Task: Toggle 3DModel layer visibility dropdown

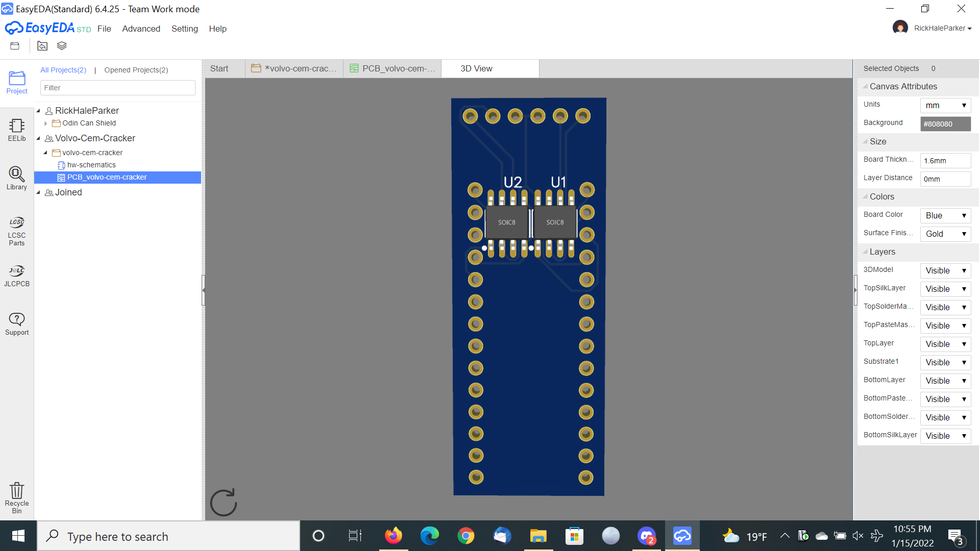Action: pos(945,270)
